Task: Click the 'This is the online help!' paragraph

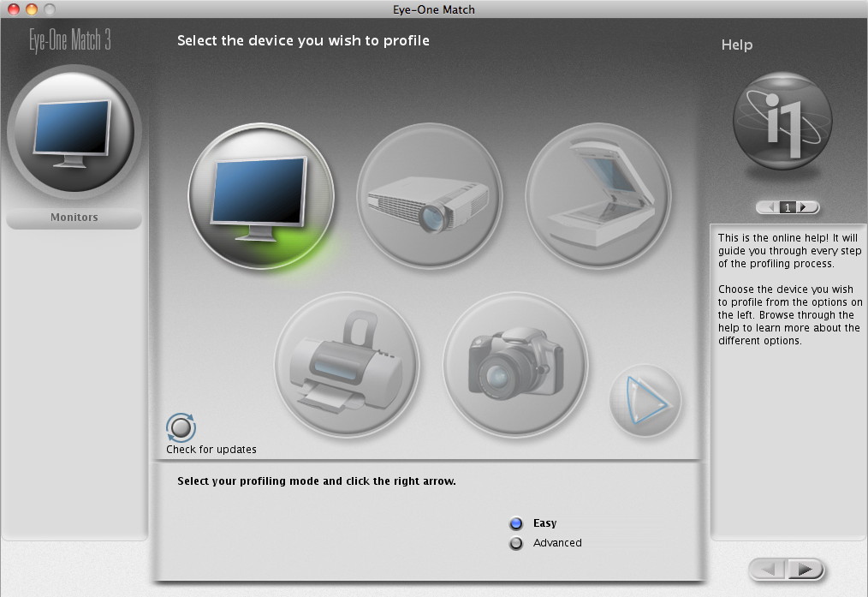Action: 788,250
